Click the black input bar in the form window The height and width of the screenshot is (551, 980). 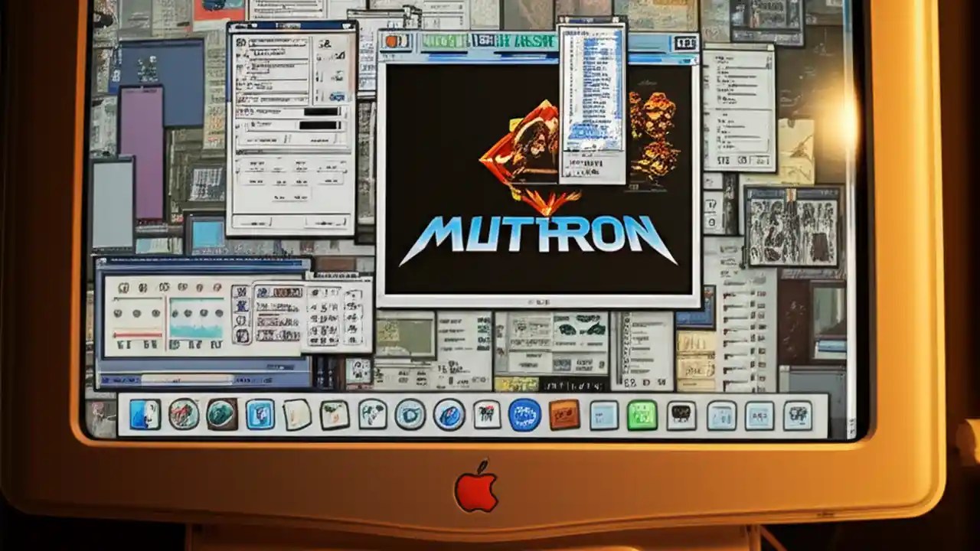coord(320,112)
